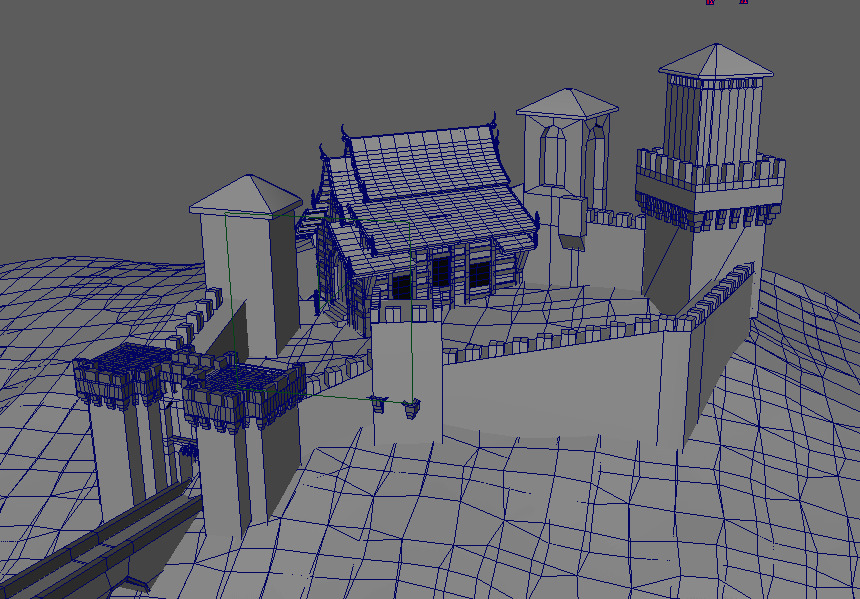Select the pyramid roof of the left square tower
Screen dimensions: 860x599
click(x=246, y=195)
